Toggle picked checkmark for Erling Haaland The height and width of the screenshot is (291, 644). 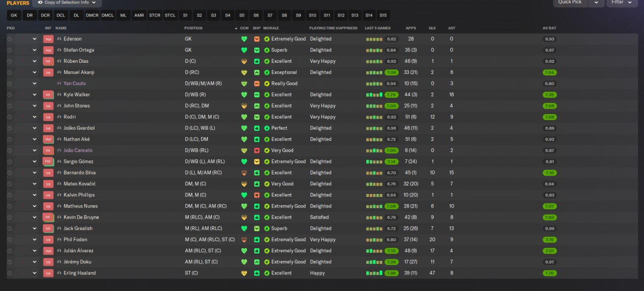click(10, 273)
